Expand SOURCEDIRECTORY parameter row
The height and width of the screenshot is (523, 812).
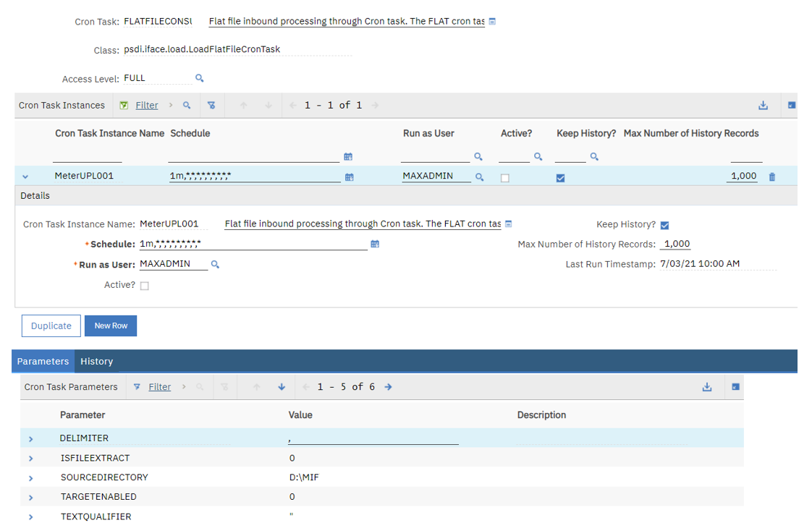point(30,478)
